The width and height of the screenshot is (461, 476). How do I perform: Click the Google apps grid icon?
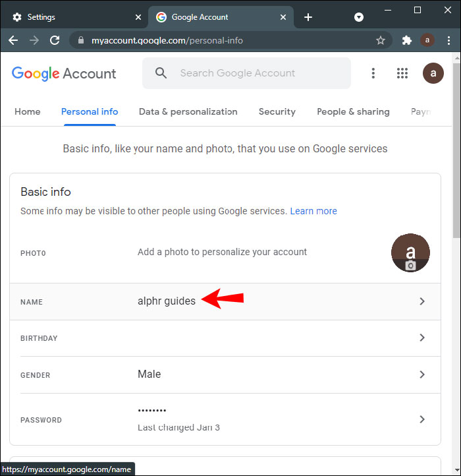pyautogui.click(x=402, y=73)
